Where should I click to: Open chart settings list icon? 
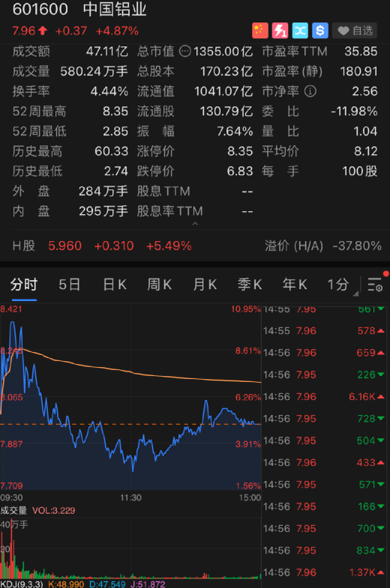click(x=375, y=285)
